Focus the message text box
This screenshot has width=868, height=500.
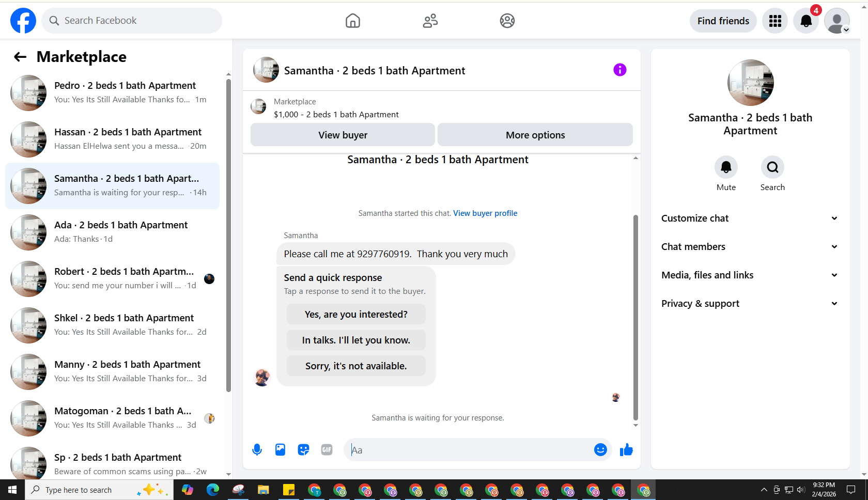pyautogui.click(x=470, y=450)
